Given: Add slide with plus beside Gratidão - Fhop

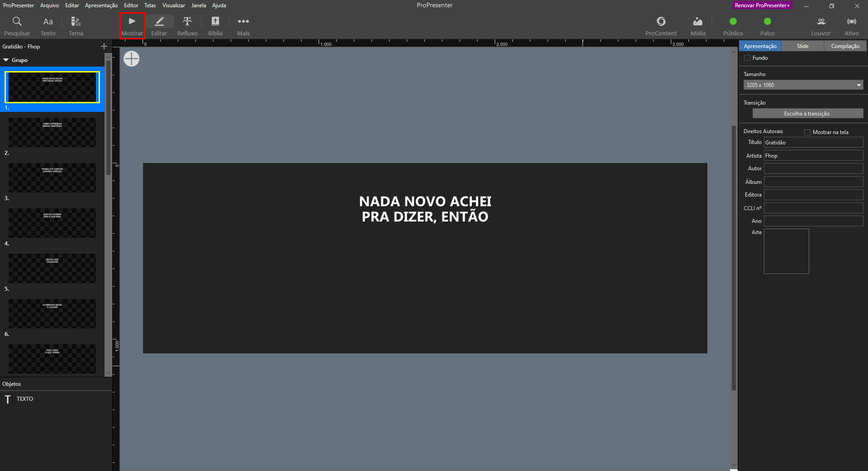Looking at the screenshot, I should 104,46.
